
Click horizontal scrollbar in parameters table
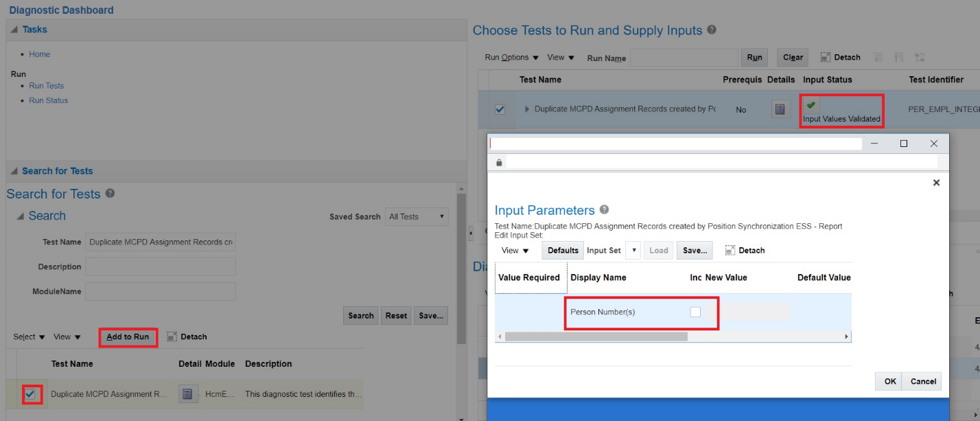click(596, 337)
